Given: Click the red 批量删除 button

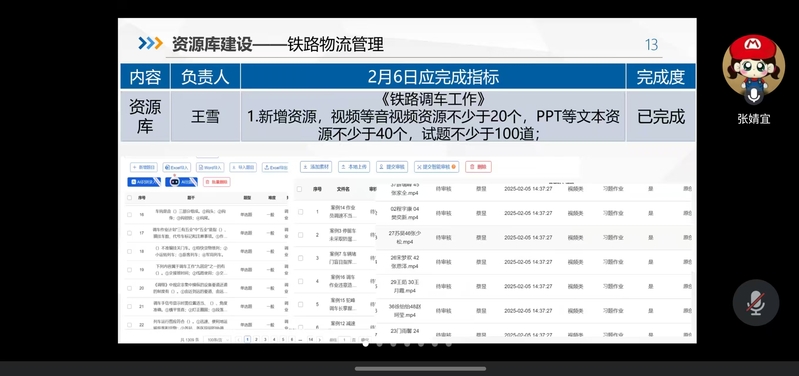Looking at the screenshot, I should [217, 182].
